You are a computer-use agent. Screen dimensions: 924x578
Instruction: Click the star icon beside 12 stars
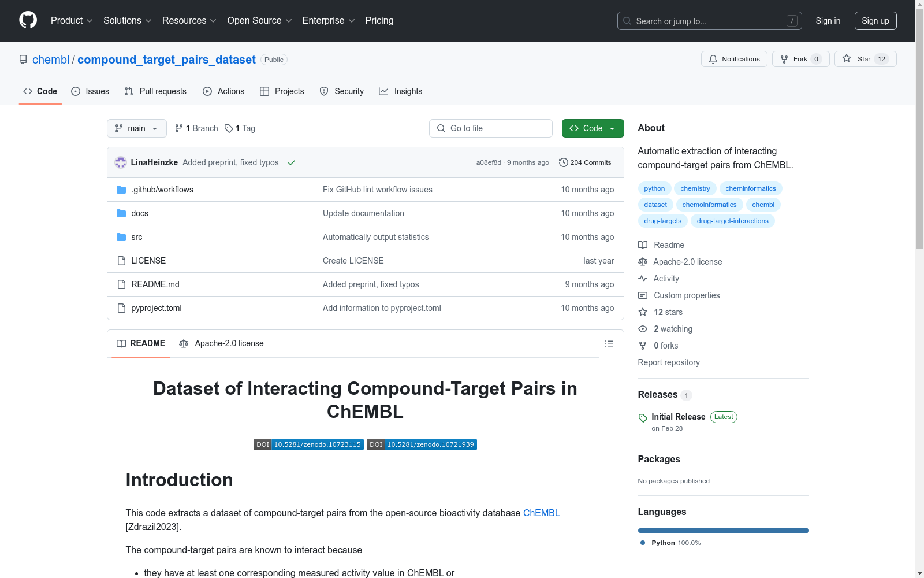pos(643,312)
